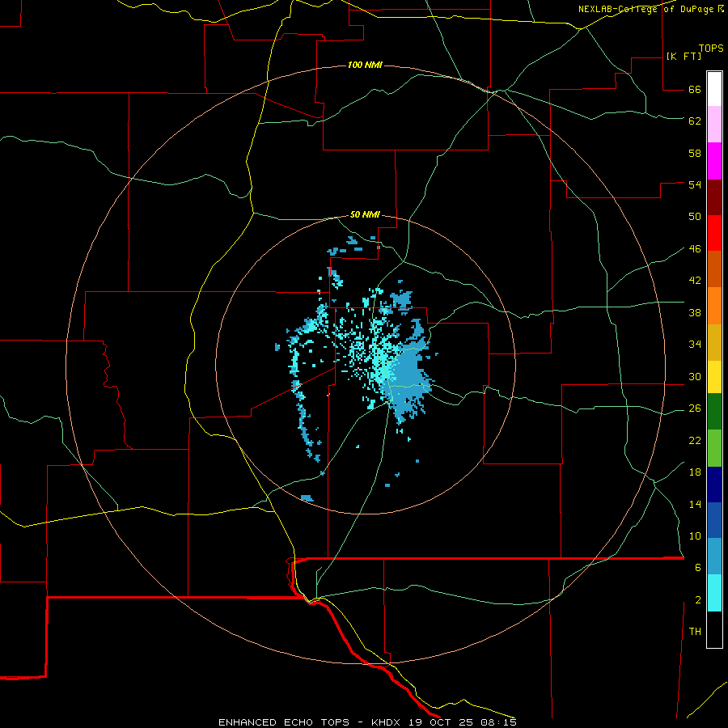Pick the navy blue legend swatch
The width and height of the screenshot is (728, 728).
714,485
